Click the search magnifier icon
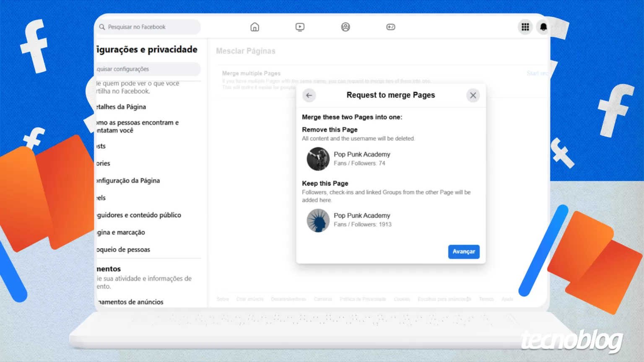Image resolution: width=644 pixels, height=362 pixels. point(102,27)
